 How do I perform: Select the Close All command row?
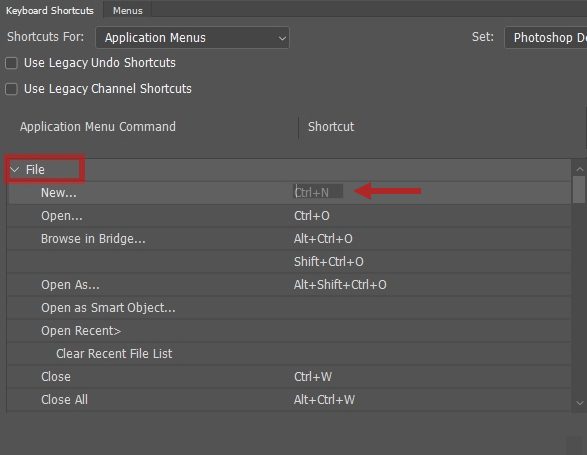[x=289, y=400]
